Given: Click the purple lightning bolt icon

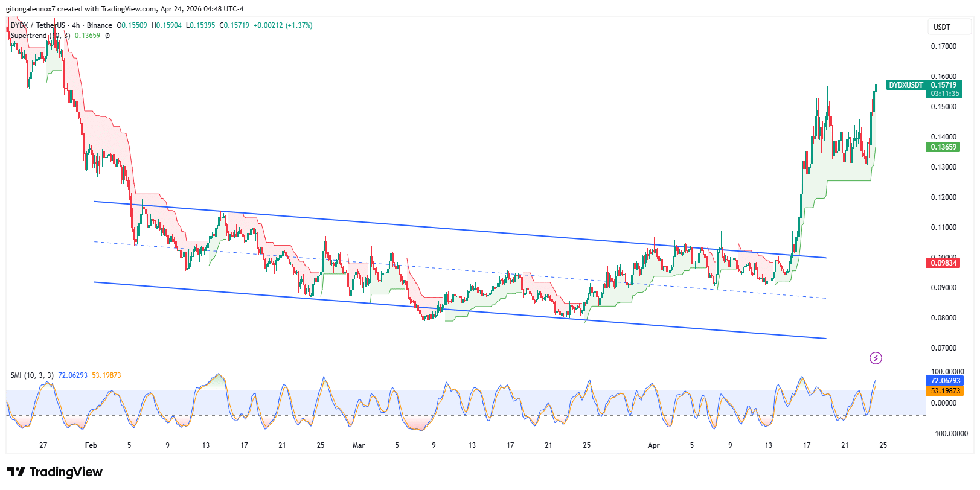Looking at the screenshot, I should [875, 358].
